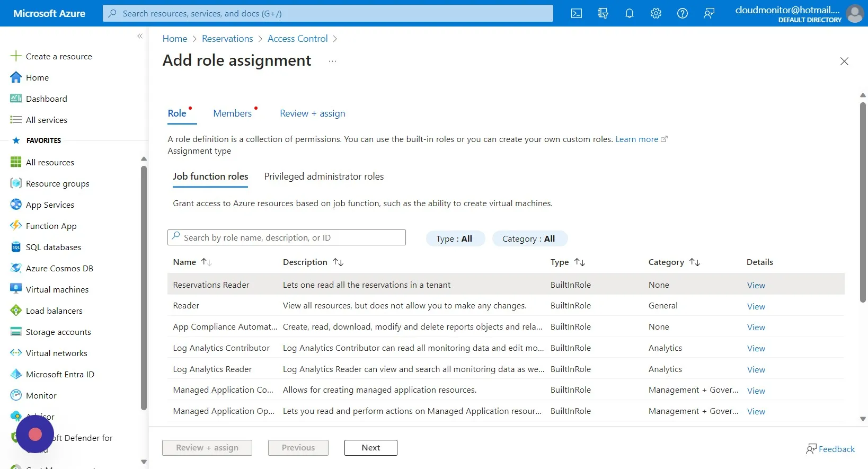
Task: Open the Category : All filter
Action: [530, 238]
